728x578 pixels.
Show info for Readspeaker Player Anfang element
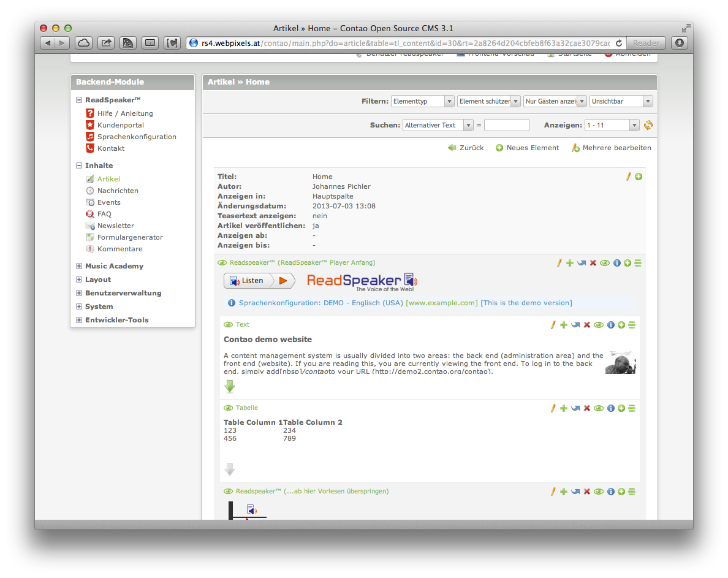click(x=616, y=263)
